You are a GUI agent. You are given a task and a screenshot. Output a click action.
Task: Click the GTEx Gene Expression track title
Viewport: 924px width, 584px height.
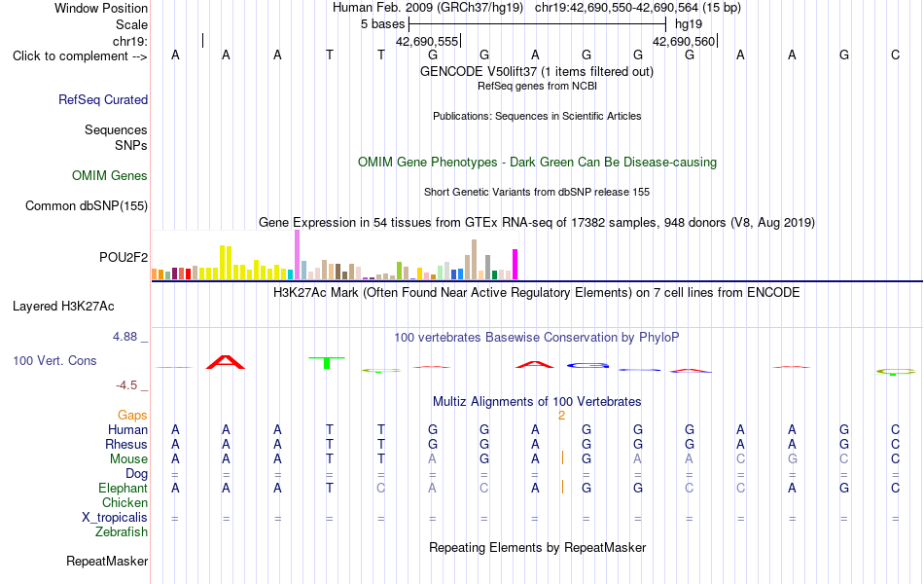click(537, 222)
